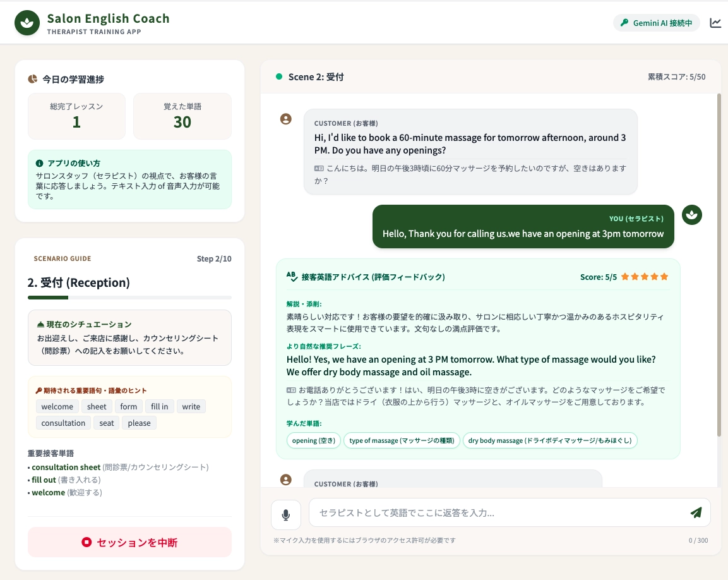The width and height of the screenshot is (728, 580).
Task: Select the 'form' hint chip
Action: point(129,407)
